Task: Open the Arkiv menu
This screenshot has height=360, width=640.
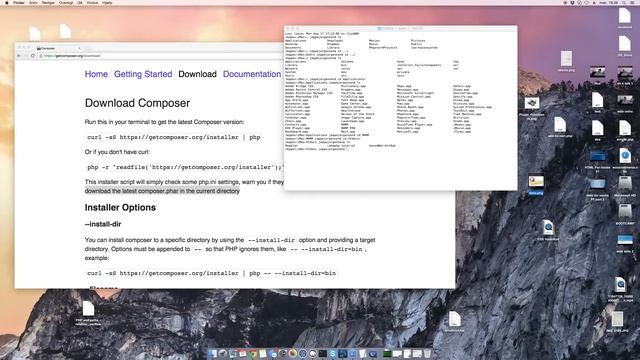Action: [33, 2]
